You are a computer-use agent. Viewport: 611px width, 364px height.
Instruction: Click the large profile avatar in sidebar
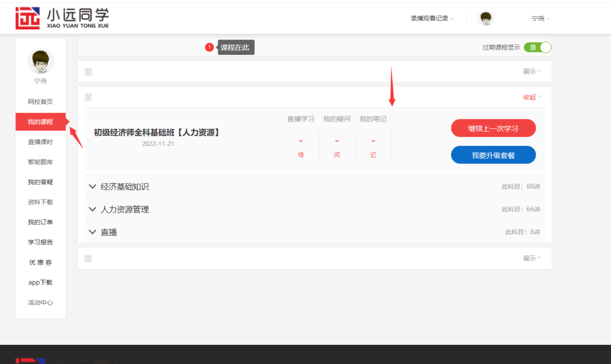pos(40,62)
